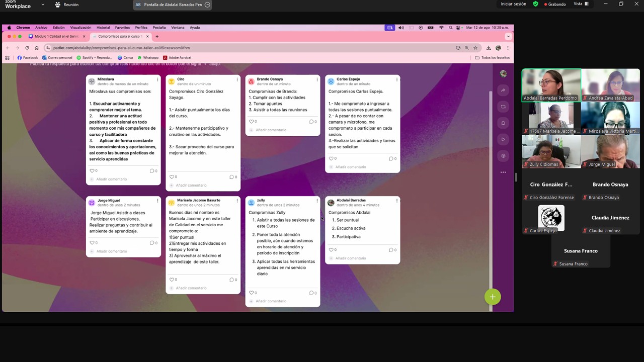Like the Brando Osnaya post
Viewport: 644px width, 362px height.
252,122
